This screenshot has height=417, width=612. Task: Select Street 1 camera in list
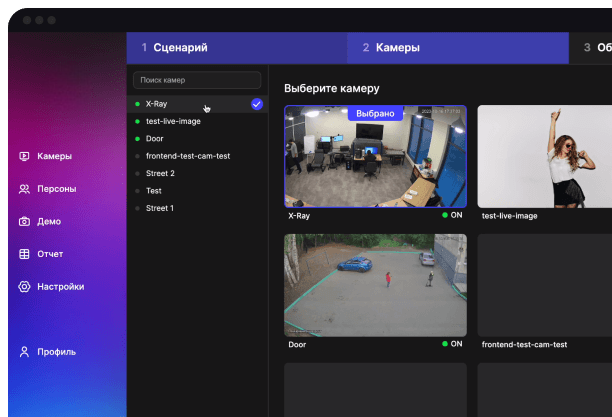[160, 208]
